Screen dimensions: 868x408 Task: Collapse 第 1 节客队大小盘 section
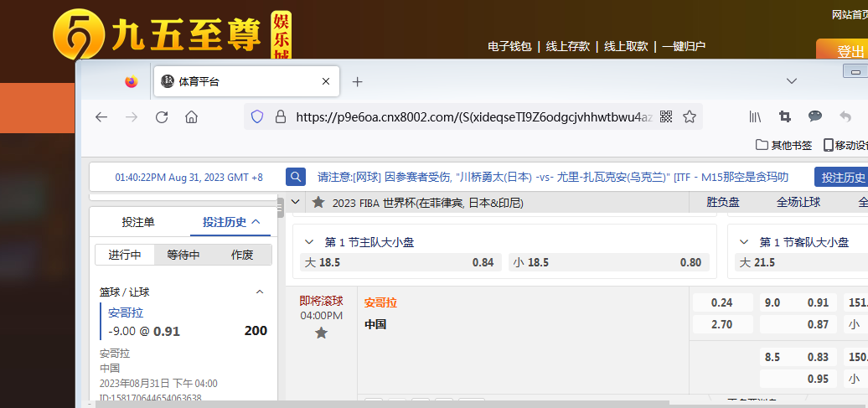click(x=745, y=242)
